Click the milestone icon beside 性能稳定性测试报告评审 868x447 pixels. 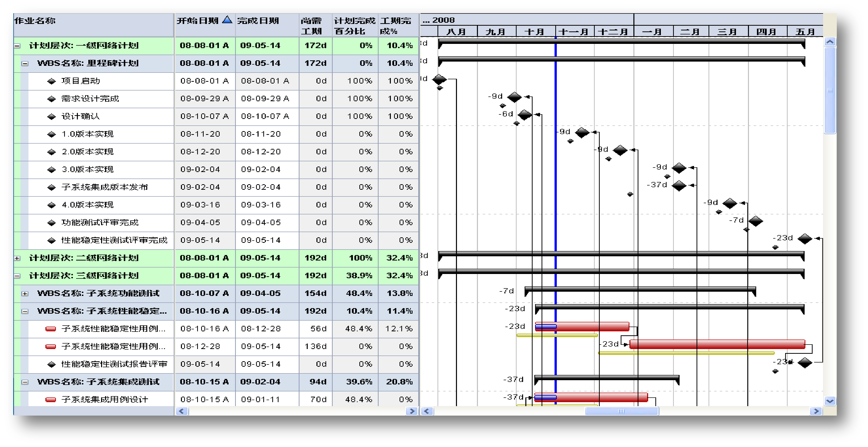tap(51, 364)
